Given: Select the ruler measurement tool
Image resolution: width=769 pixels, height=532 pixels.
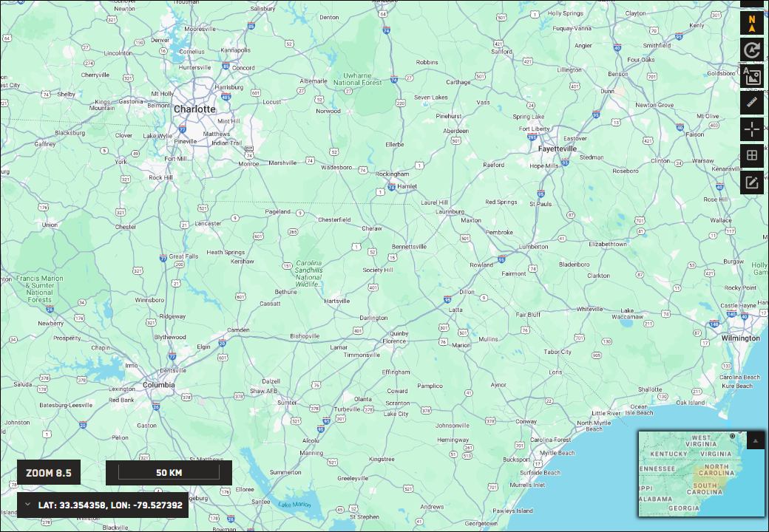Looking at the screenshot, I should [x=752, y=103].
